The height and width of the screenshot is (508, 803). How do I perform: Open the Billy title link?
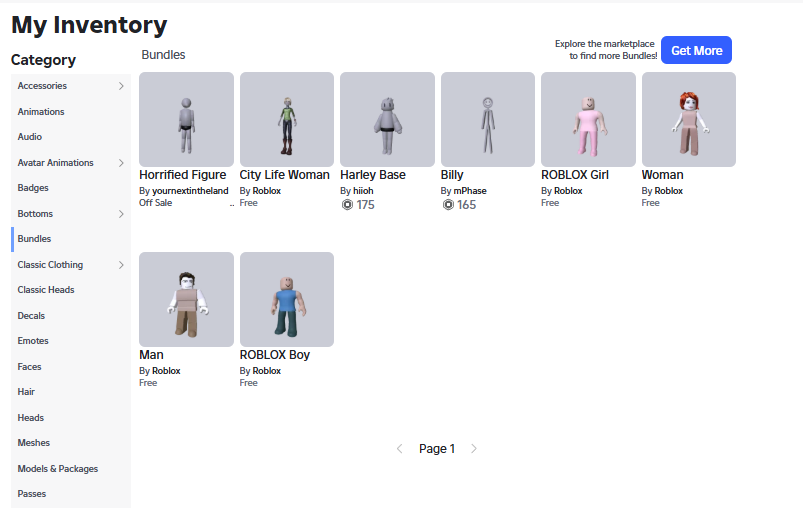click(452, 175)
